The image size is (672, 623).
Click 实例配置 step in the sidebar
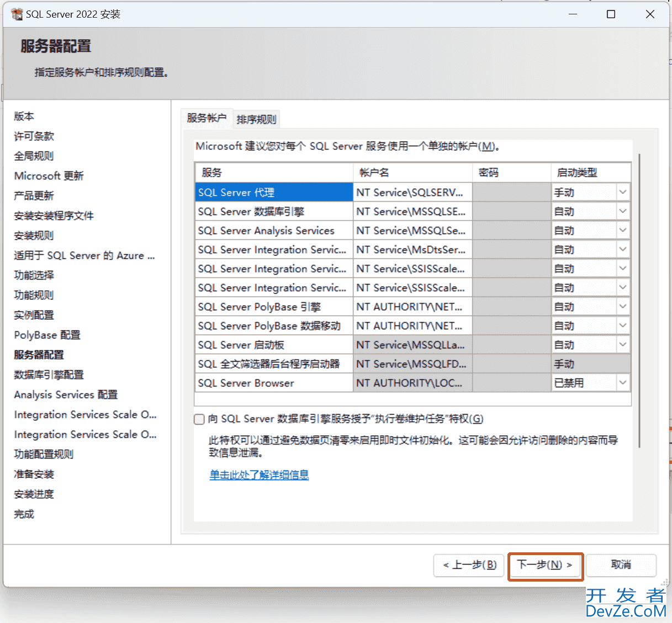coord(34,315)
